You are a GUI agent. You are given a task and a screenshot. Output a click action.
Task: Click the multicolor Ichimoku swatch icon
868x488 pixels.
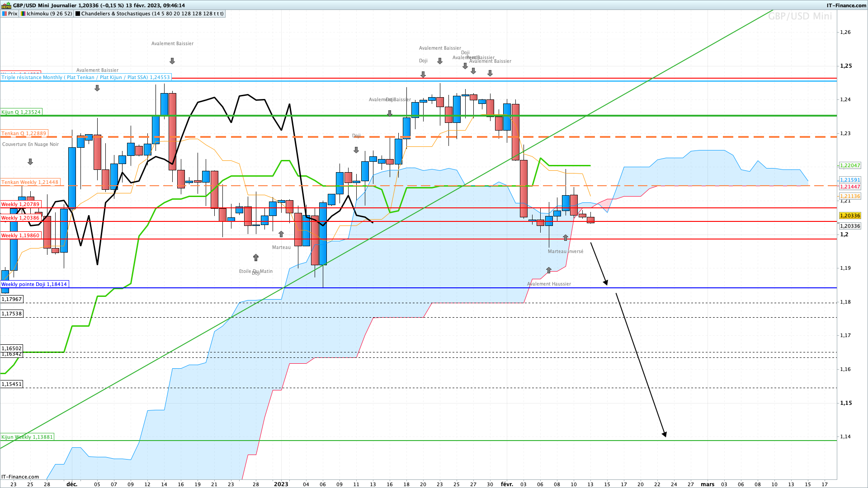(23, 14)
